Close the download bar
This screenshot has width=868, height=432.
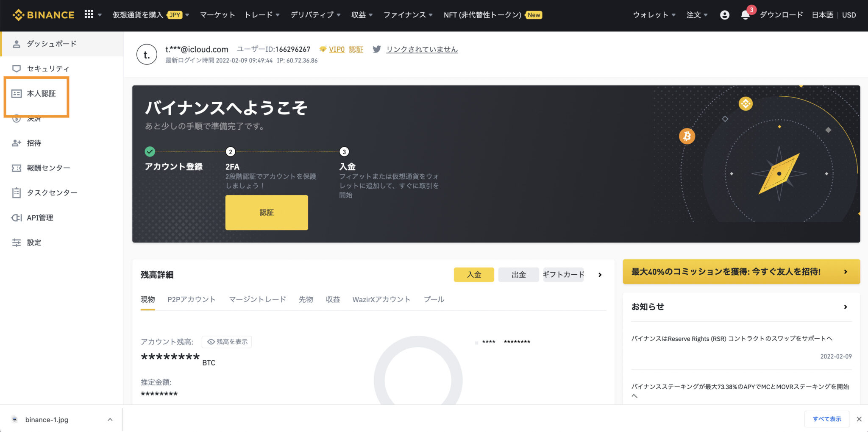coord(859,419)
